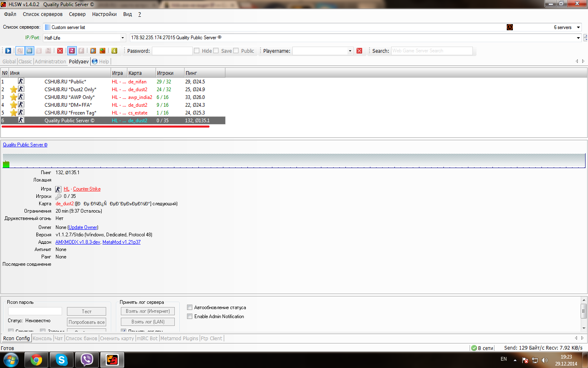Click the Rcon password input field
588x368 pixels.
[35, 311]
